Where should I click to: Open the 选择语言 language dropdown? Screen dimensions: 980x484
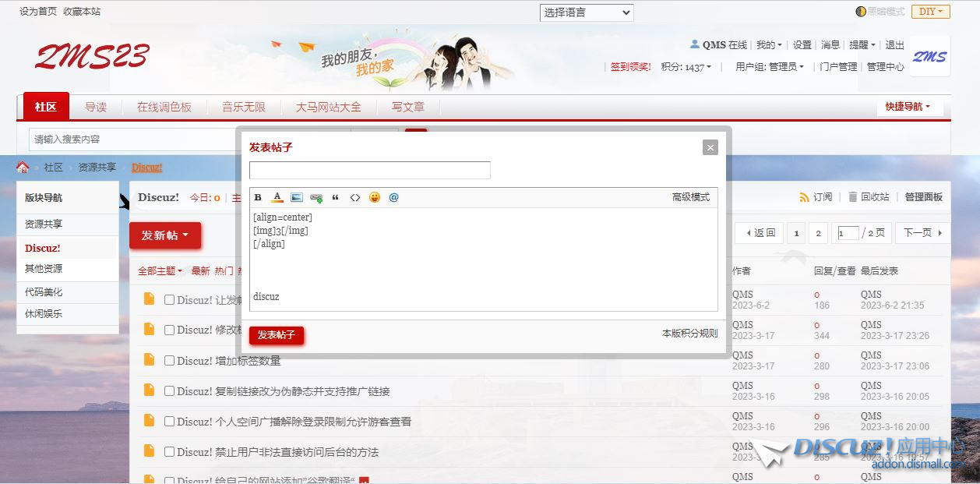587,12
